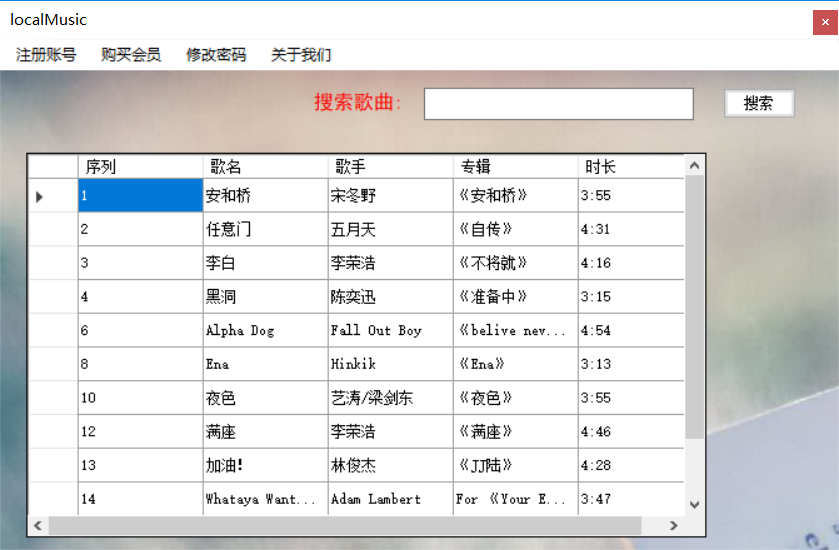Select the singer cell 五月天

click(x=391, y=230)
